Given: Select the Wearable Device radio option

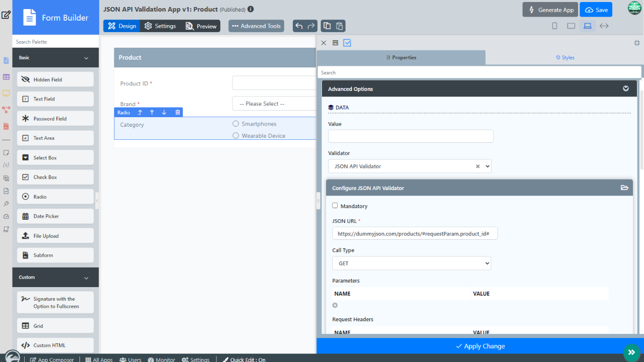Looking at the screenshot, I should [x=235, y=136].
